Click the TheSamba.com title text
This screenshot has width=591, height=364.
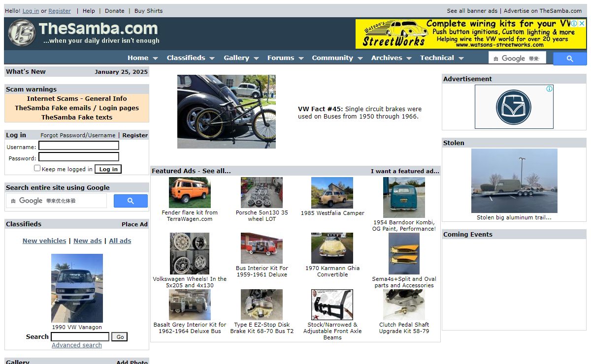(x=98, y=29)
